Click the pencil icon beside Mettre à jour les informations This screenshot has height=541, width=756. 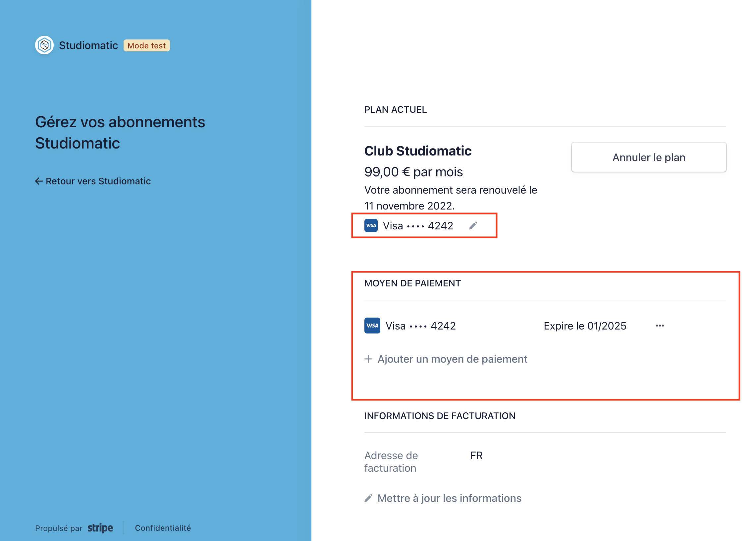click(368, 498)
